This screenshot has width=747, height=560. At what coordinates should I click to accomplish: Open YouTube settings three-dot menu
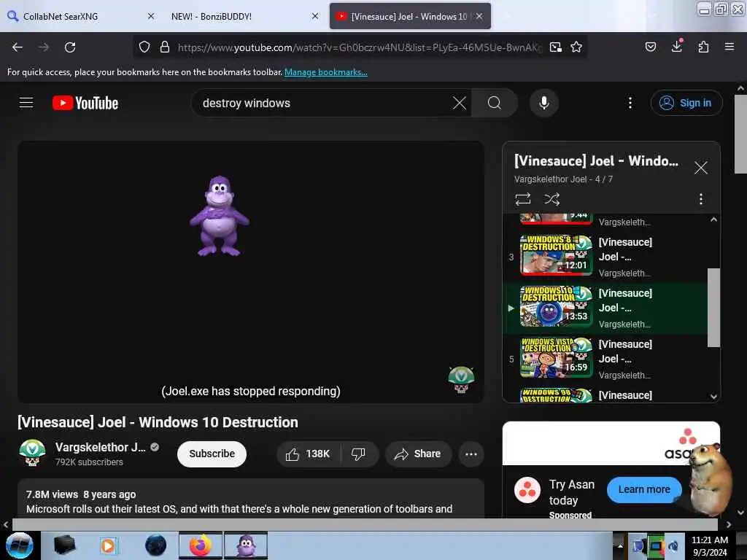pyautogui.click(x=630, y=103)
